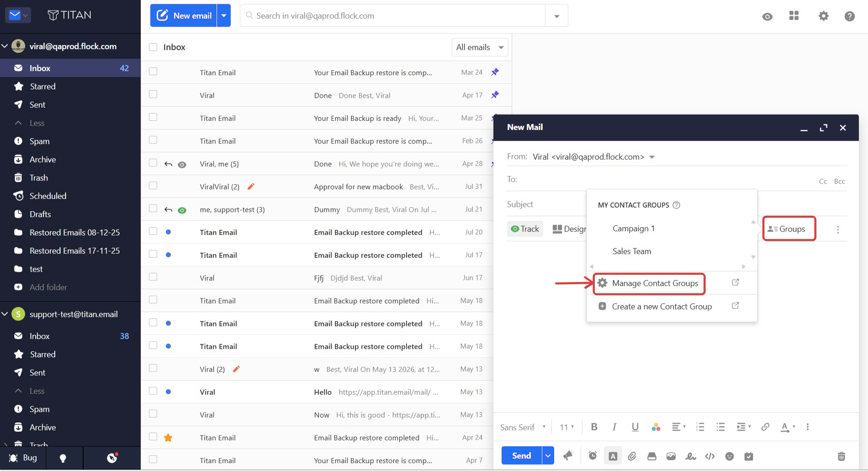The image size is (868, 471).
Task: Click the schedule send clock icon
Action: point(593,455)
